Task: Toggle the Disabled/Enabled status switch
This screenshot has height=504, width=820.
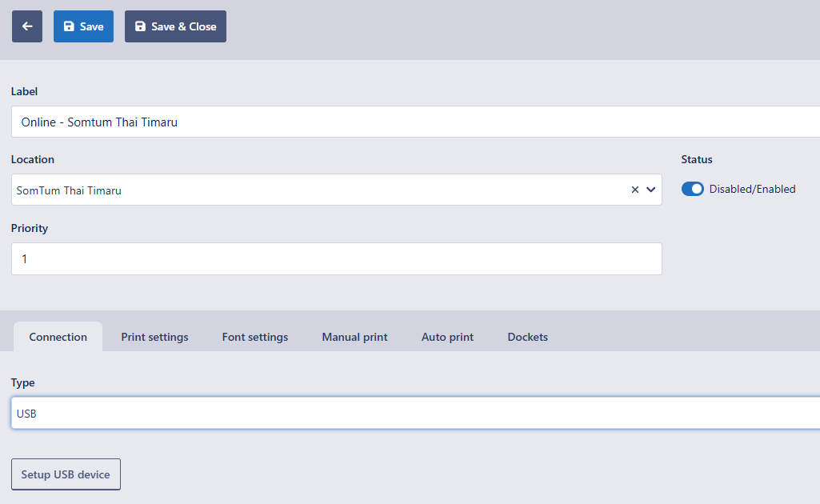Action: point(692,190)
